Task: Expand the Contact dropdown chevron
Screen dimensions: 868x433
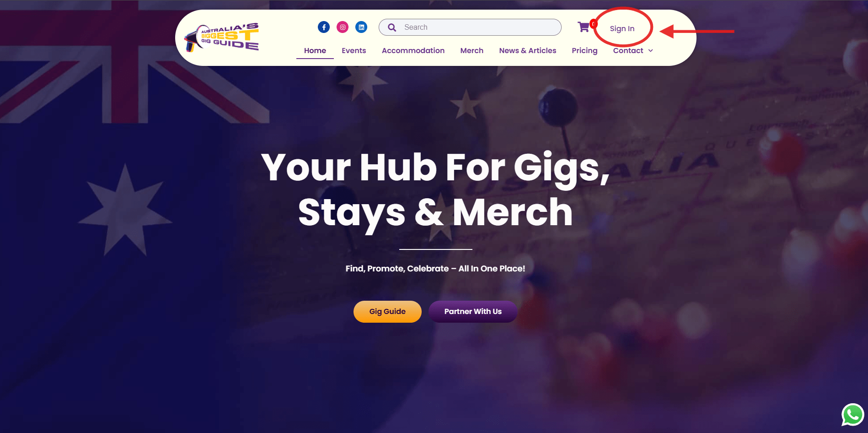Action: pos(650,51)
